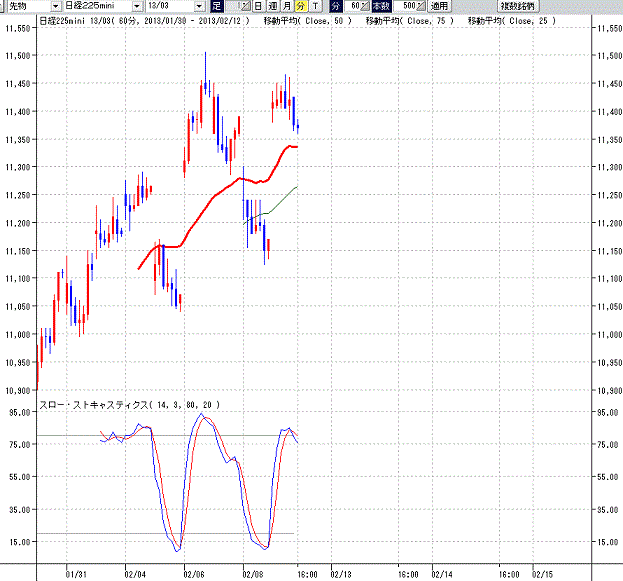Open the chart type picker next to 足

[244, 6]
